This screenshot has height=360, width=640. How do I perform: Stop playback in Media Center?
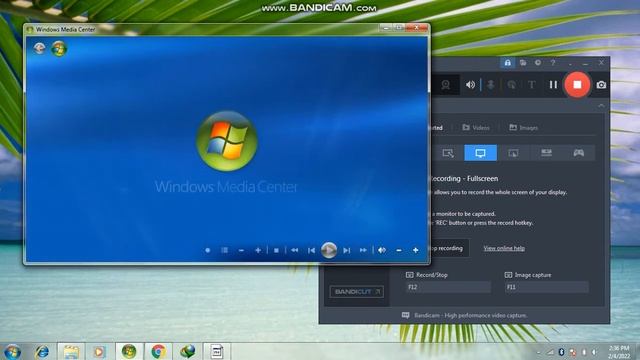click(276, 250)
